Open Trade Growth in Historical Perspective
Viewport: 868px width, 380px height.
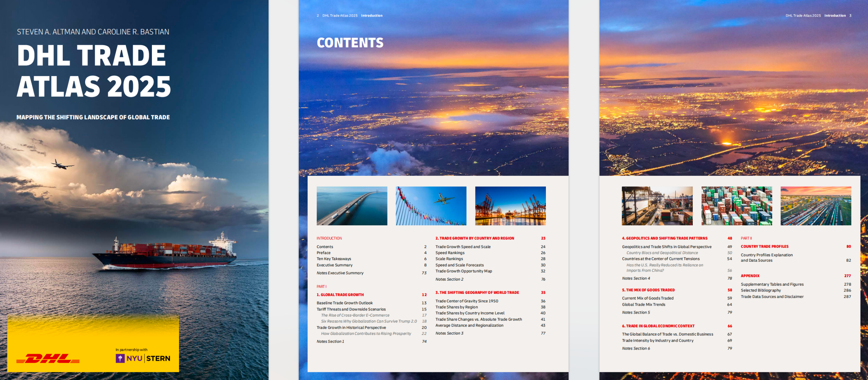(x=372, y=327)
